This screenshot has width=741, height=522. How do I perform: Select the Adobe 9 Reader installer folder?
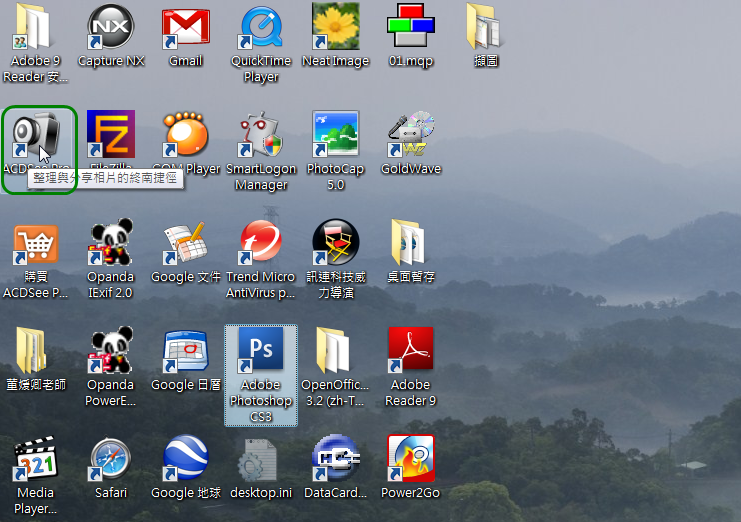click(x=32, y=26)
